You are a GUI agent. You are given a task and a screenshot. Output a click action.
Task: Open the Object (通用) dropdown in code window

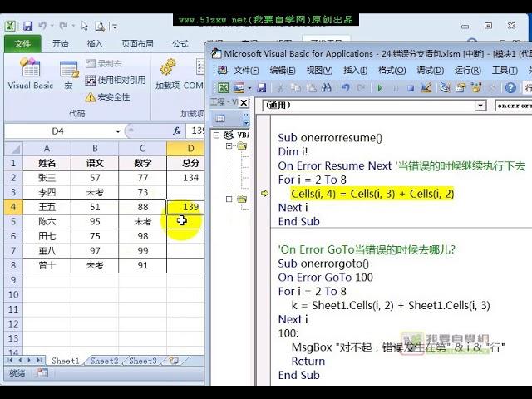click(x=480, y=106)
